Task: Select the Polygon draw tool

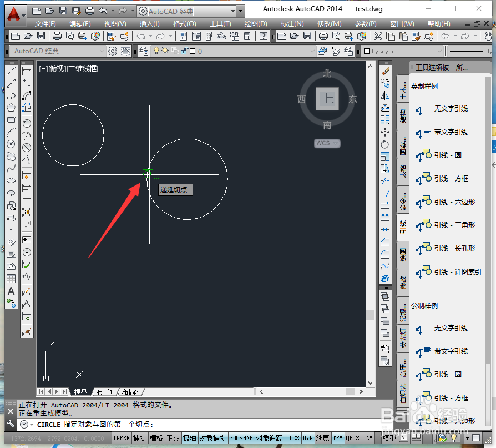Action: click(11, 108)
